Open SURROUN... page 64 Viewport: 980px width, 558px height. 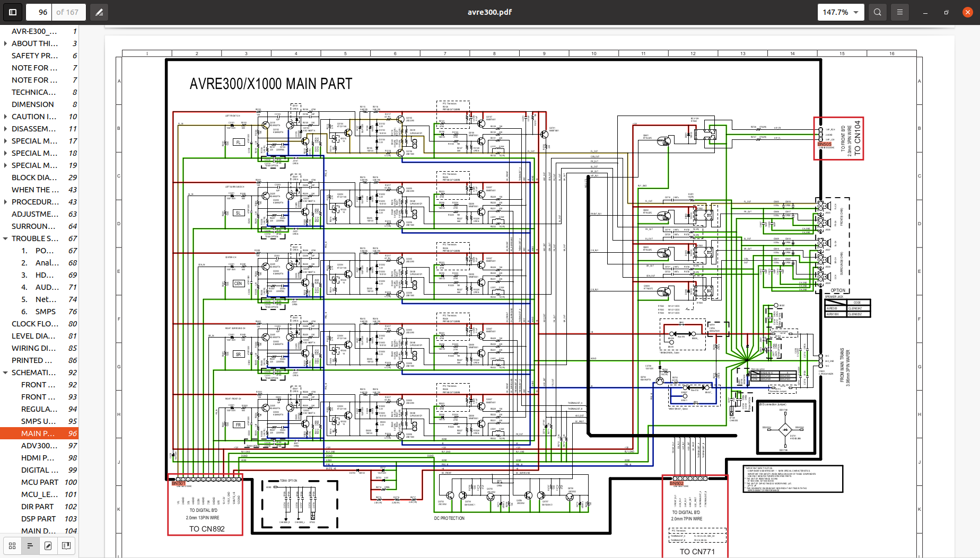click(39, 226)
